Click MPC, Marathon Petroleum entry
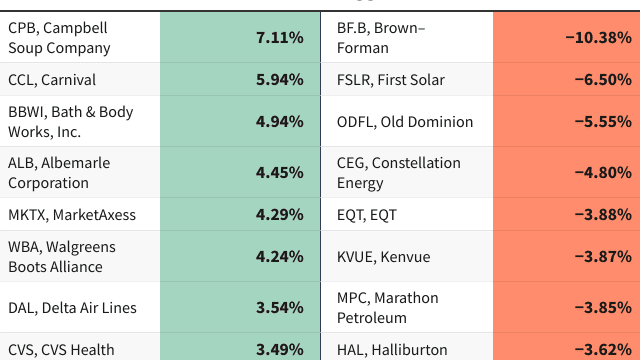The image size is (640, 360). tap(407, 307)
